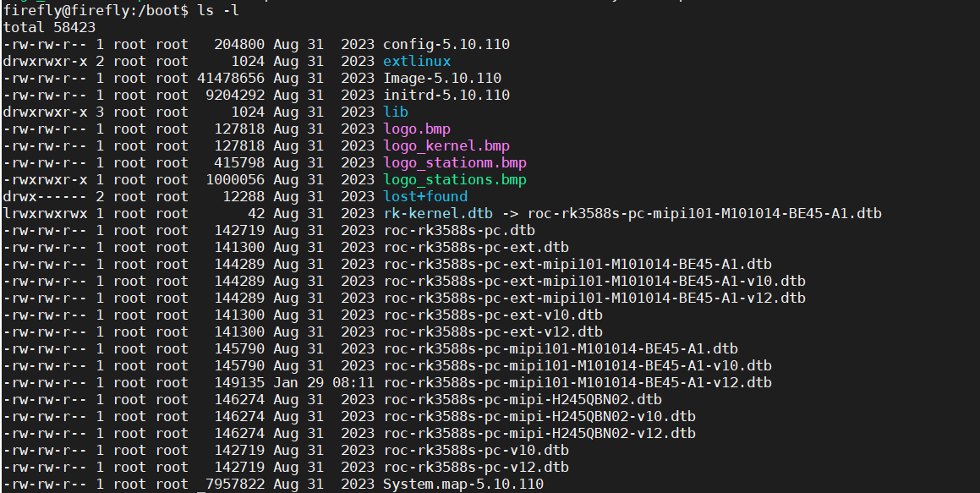
Task: Click the roc-rk3588s-pc-ext.dtb file name
Action: tap(475, 248)
